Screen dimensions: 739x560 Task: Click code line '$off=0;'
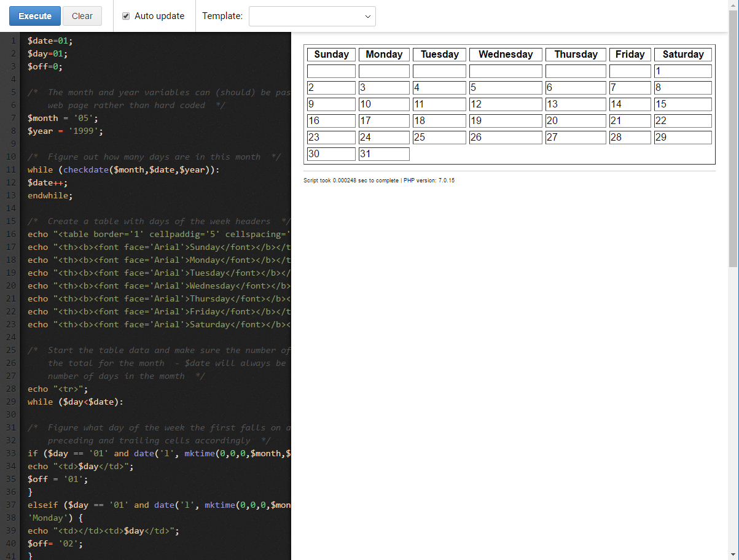coord(45,66)
